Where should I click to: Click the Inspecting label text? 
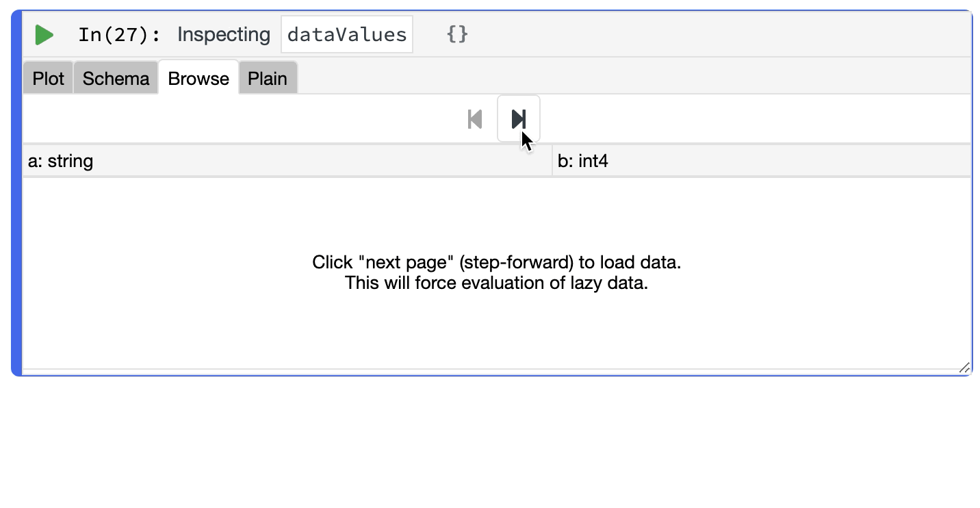pos(224,34)
